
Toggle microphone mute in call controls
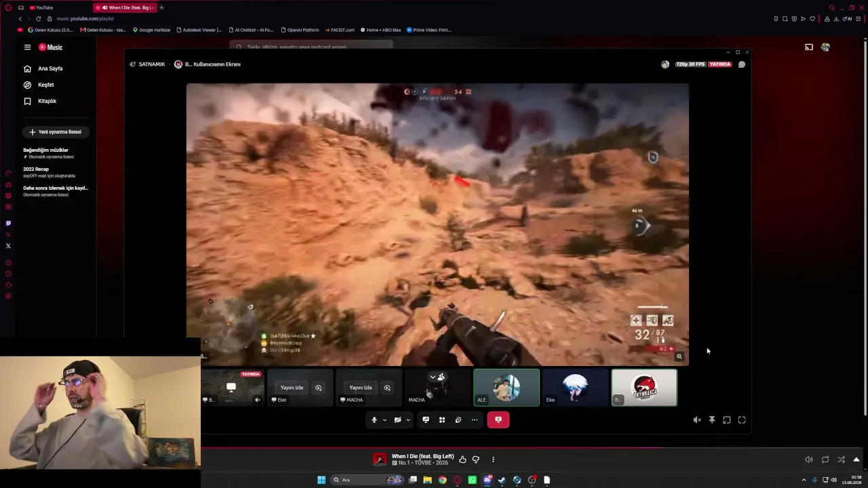click(x=374, y=420)
